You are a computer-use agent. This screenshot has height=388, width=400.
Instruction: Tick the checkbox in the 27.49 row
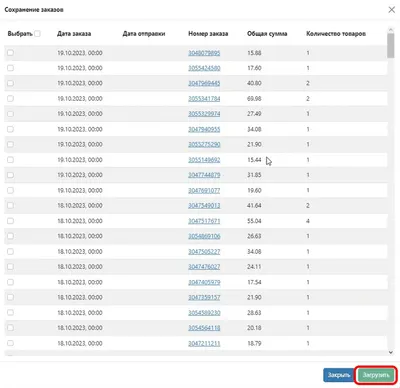point(11,114)
